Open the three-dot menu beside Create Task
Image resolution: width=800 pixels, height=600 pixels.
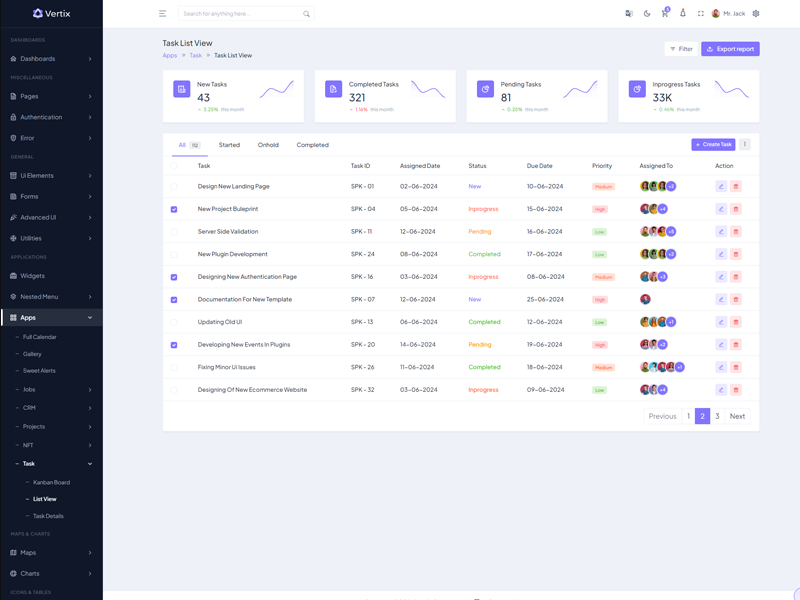[x=745, y=145]
